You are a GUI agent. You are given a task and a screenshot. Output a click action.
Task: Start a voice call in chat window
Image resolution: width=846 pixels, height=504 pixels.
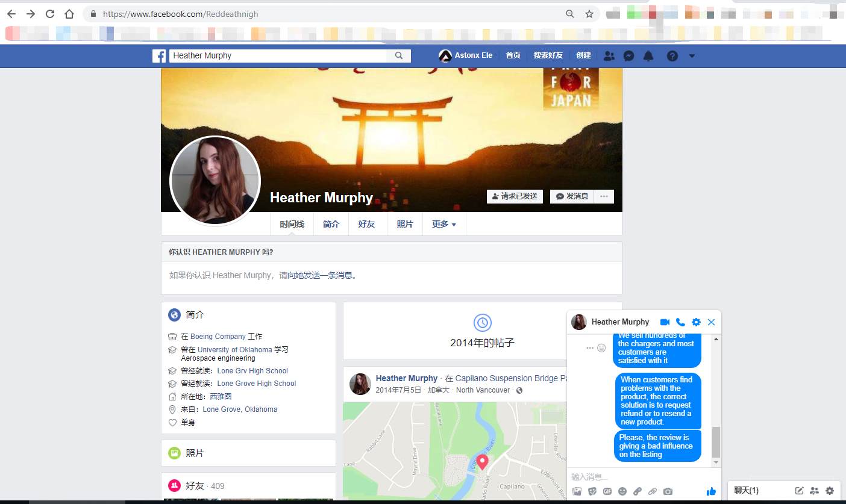[x=680, y=322]
